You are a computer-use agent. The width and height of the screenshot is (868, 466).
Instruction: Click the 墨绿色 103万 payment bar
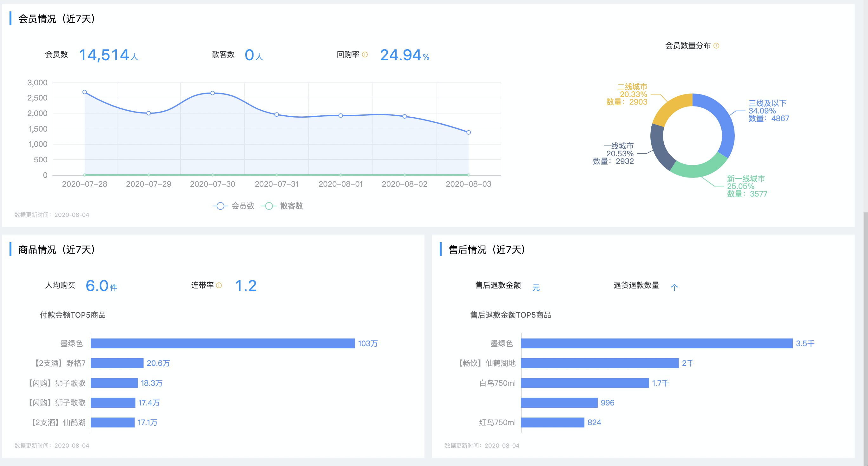click(223, 343)
